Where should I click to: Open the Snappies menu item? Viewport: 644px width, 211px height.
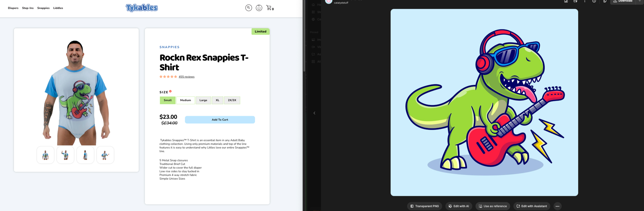[43, 8]
